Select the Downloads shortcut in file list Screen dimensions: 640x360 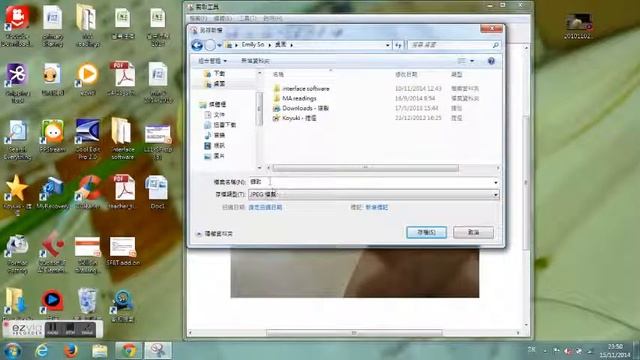tap(301, 108)
